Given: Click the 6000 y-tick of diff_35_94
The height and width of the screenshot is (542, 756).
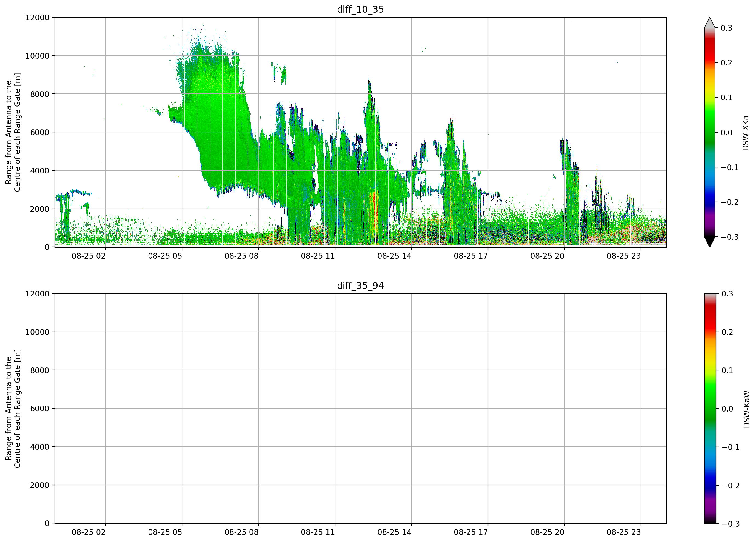Looking at the screenshot, I should (x=40, y=409).
